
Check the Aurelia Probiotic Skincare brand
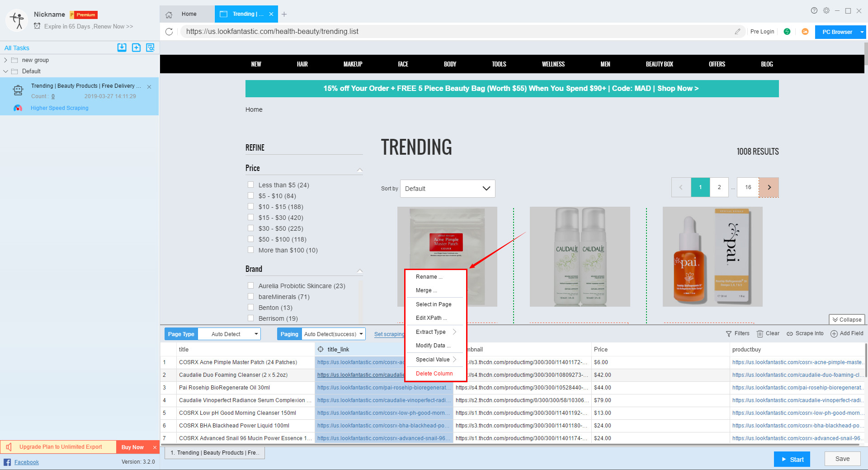250,285
